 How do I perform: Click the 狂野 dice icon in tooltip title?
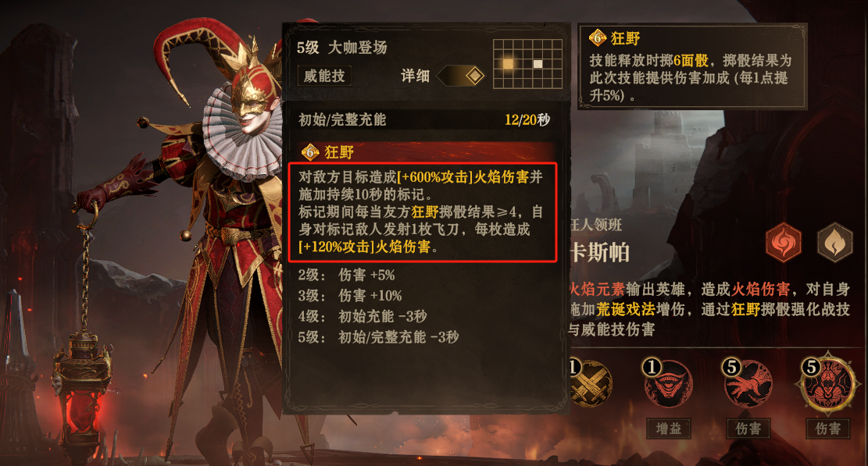tap(598, 38)
